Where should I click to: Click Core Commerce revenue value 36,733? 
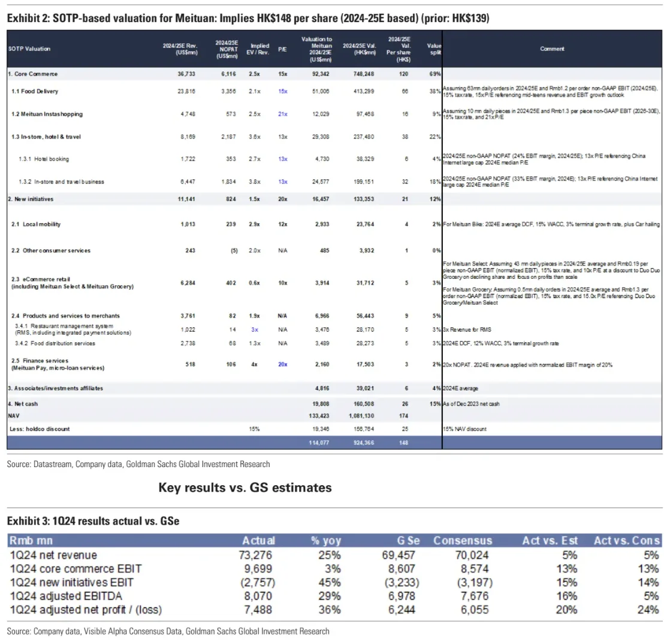point(186,74)
